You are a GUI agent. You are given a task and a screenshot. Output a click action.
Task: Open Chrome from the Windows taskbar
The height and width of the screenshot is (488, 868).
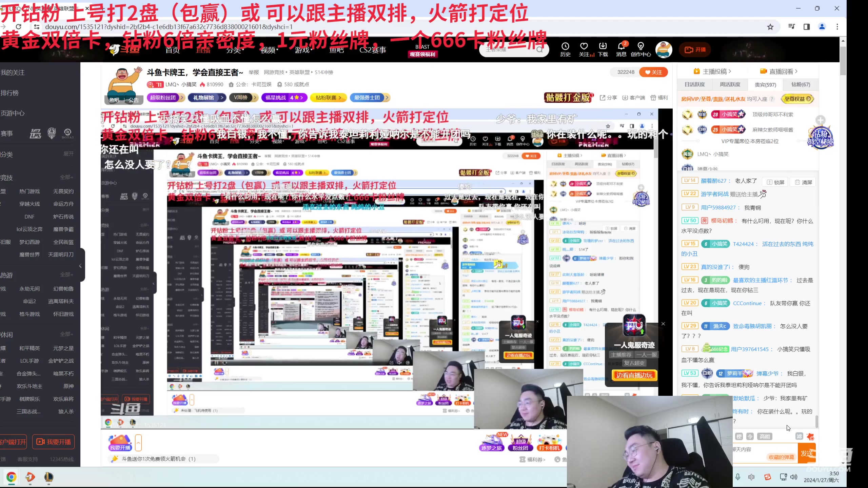pyautogui.click(x=11, y=477)
